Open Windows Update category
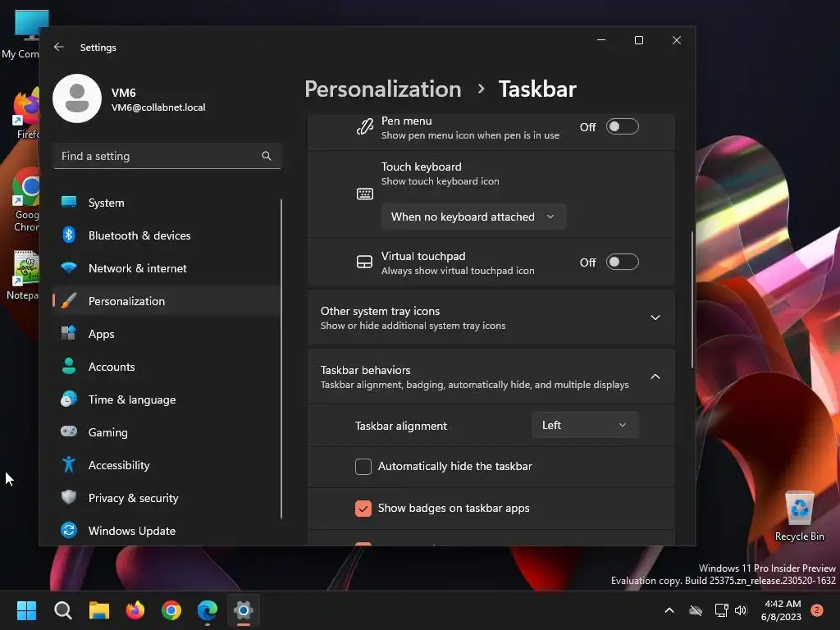840x630 pixels. point(166,531)
